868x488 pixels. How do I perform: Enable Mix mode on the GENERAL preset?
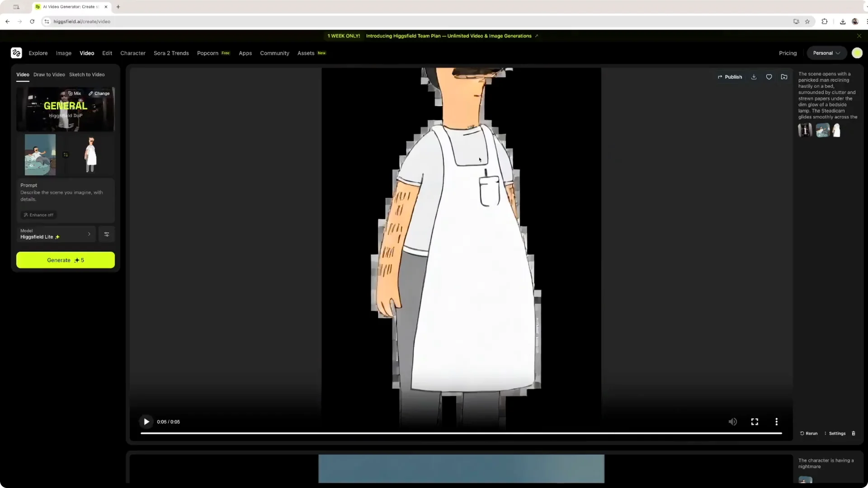(74, 93)
